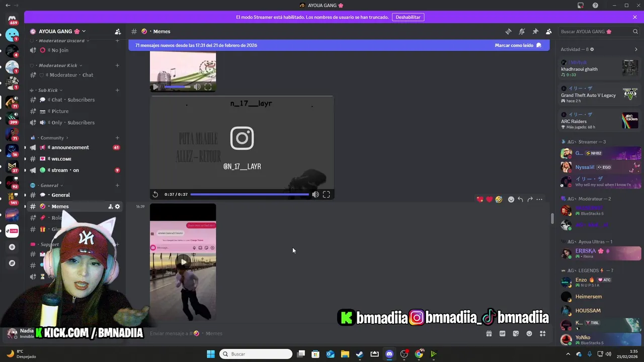
Task: Open notification settings bell icon
Action: [522, 31]
